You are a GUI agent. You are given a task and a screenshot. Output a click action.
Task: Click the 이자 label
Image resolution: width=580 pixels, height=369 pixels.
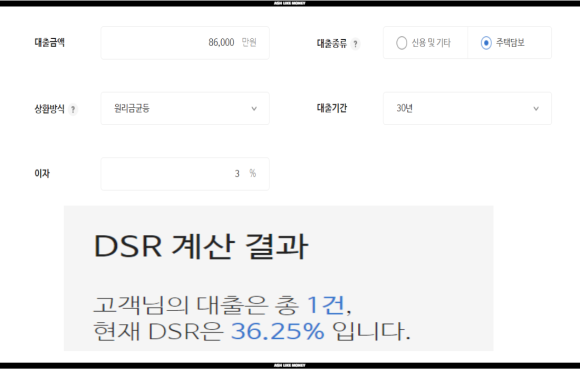(42, 173)
